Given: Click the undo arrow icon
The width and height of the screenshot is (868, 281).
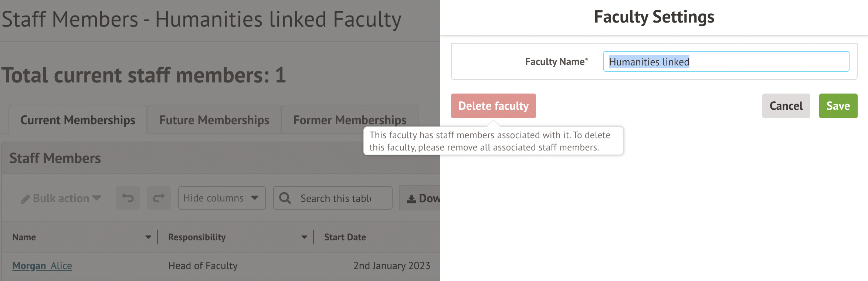Looking at the screenshot, I should pos(128,198).
